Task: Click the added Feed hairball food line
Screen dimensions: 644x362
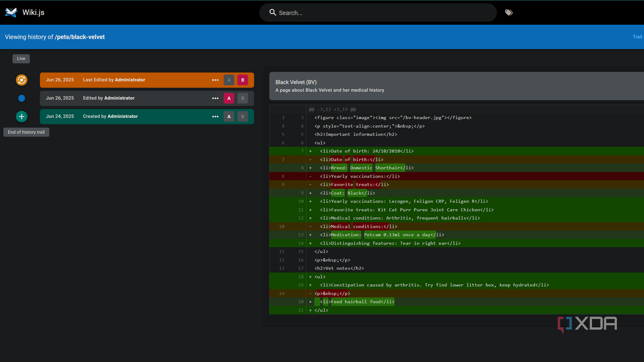Action: (457, 302)
